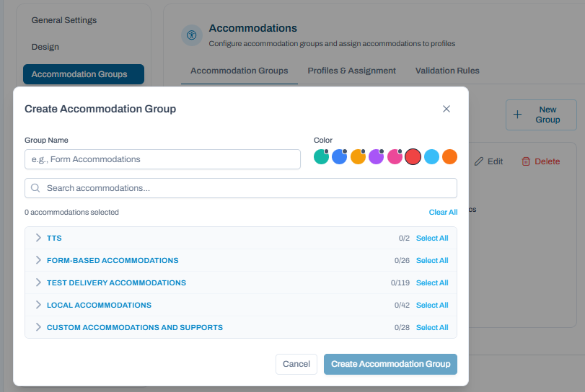Click the plus icon in New Group

(x=517, y=115)
